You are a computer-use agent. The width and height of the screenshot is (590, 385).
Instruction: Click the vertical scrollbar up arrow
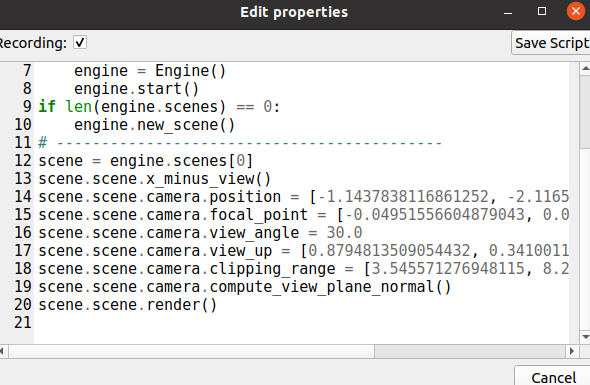pos(585,68)
